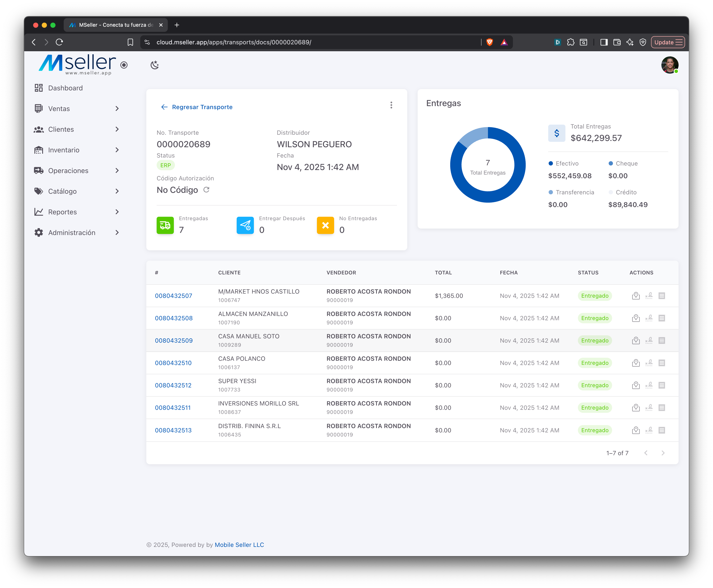View delivery location map for invoice 0080432507
Screen dimensions: 713x588
click(636, 295)
